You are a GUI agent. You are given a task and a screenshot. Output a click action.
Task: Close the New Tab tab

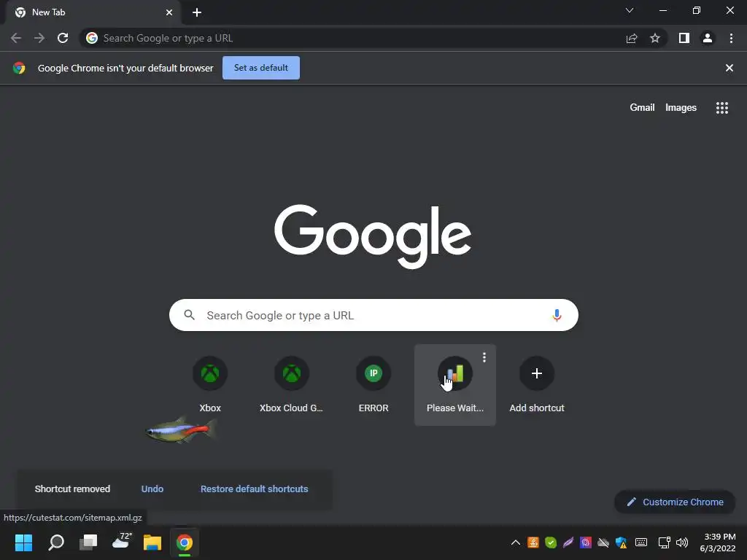coord(169,12)
